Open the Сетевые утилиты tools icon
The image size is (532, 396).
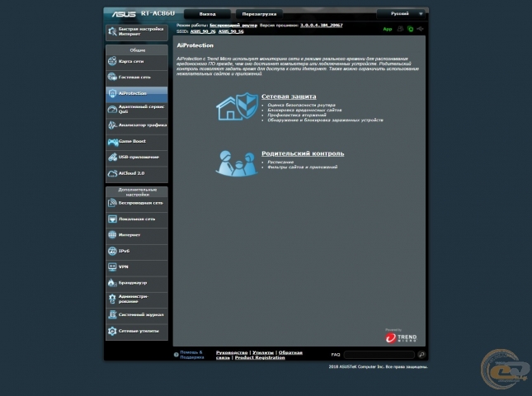click(112, 331)
